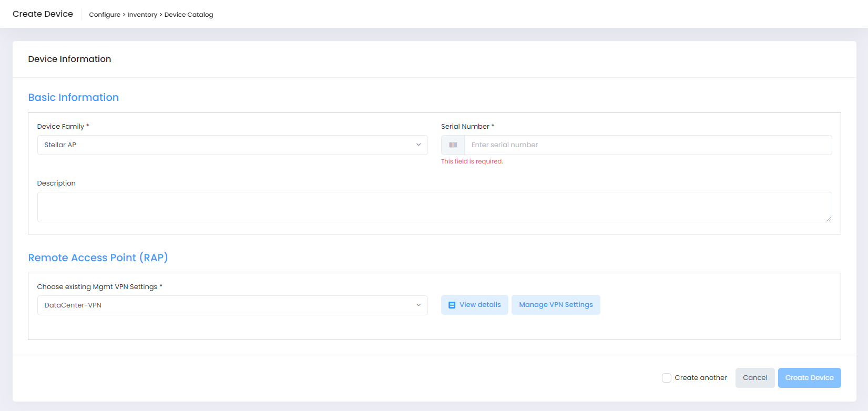868x411 pixels.
Task: Open Device Catalog breadcrumb link
Action: tap(189, 15)
